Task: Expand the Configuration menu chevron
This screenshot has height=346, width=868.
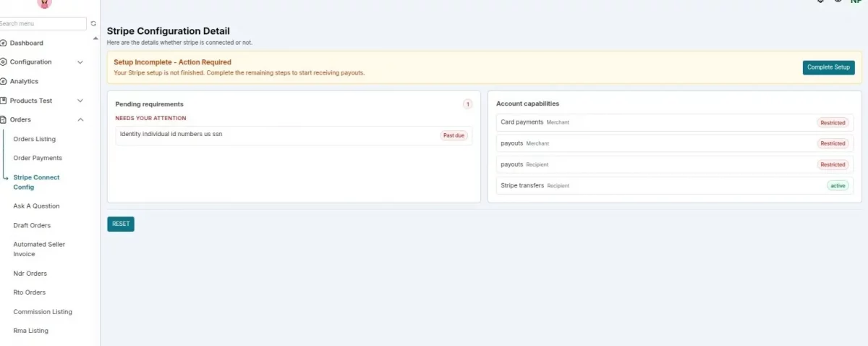Action: 80,62
